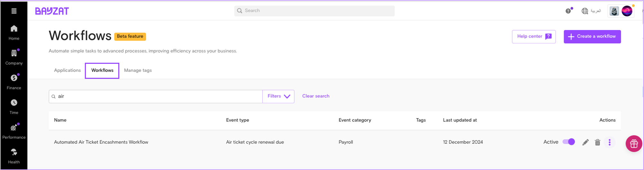Screen dimensions: 644x170
Task: Delete the Air Ticket workflow via trash icon
Action: tap(597, 142)
